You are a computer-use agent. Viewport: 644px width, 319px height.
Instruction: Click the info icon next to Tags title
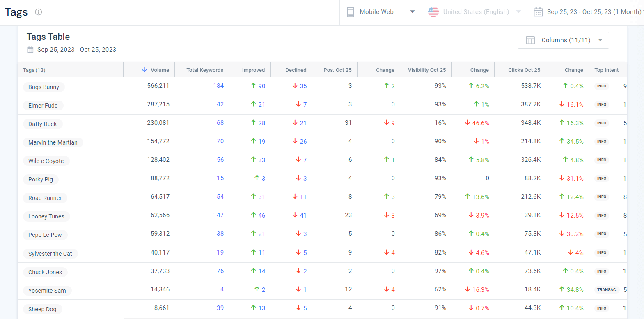(x=39, y=12)
